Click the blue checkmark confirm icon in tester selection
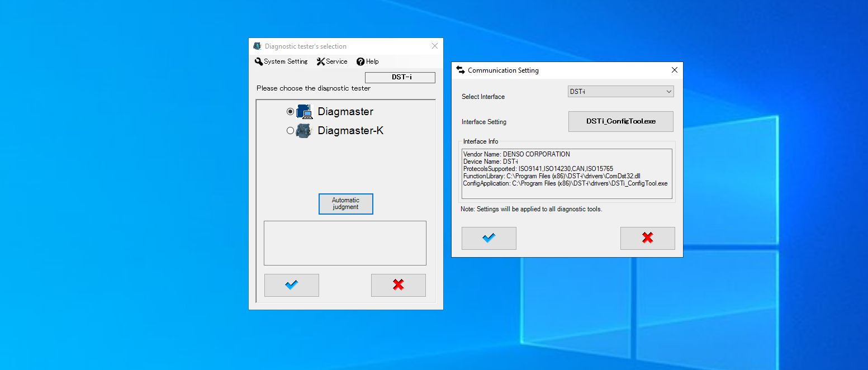 (291, 285)
